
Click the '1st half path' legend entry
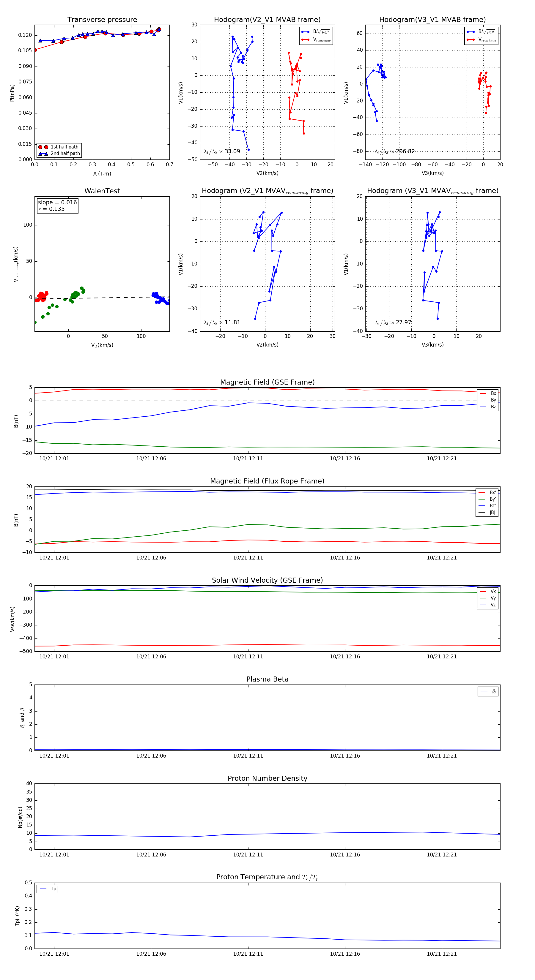click(x=59, y=147)
